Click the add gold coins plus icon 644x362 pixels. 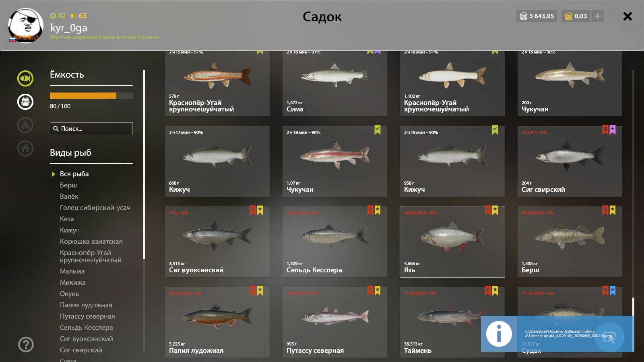[x=598, y=16]
